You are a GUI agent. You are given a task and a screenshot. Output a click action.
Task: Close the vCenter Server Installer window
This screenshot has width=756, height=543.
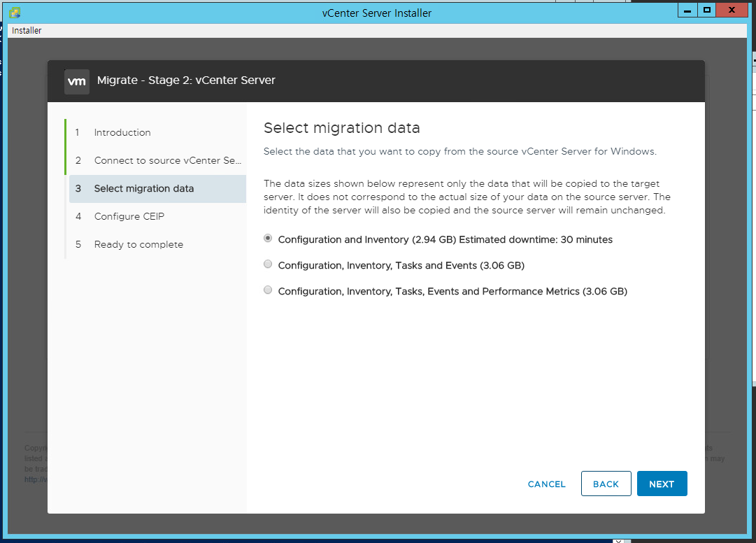732,10
